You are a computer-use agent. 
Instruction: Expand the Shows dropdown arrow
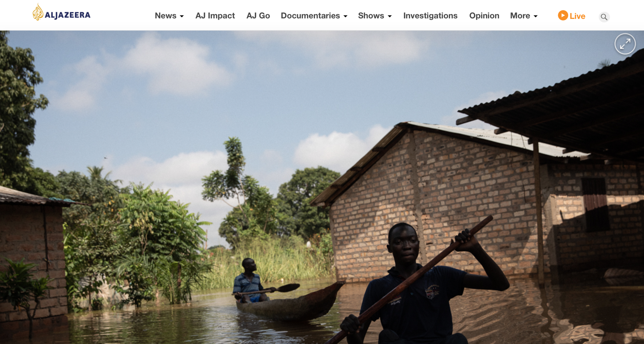click(x=390, y=16)
